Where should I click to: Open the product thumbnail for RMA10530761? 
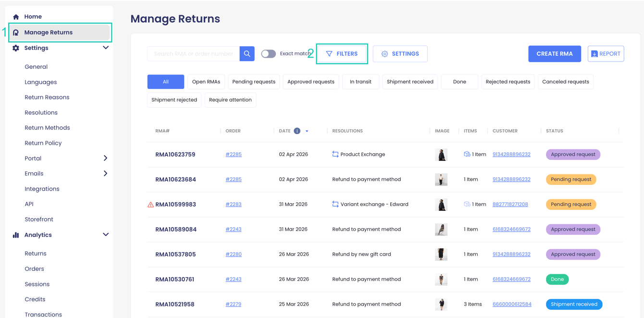[441, 279]
